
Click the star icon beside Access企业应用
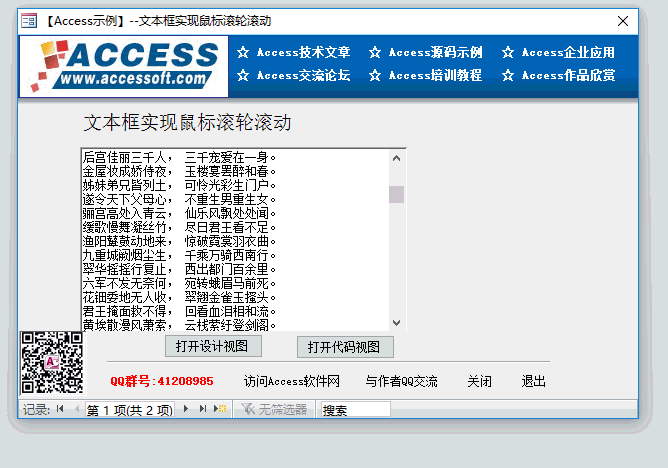(x=508, y=52)
